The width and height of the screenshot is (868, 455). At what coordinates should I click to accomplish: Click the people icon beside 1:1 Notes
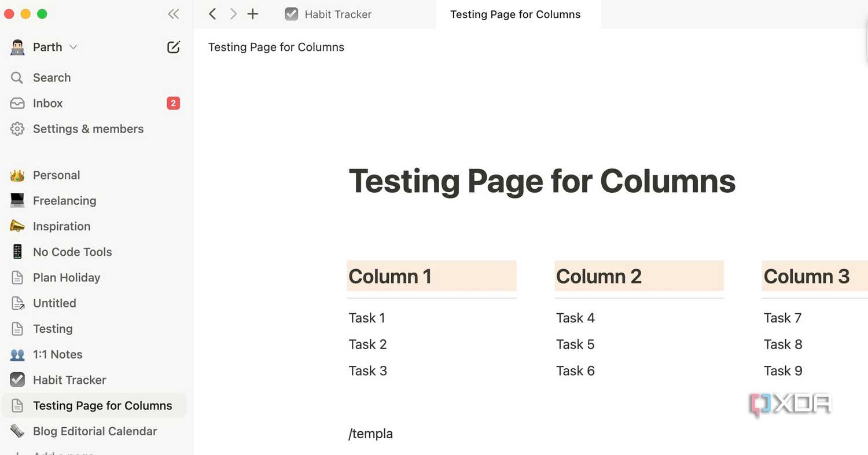pyautogui.click(x=17, y=354)
